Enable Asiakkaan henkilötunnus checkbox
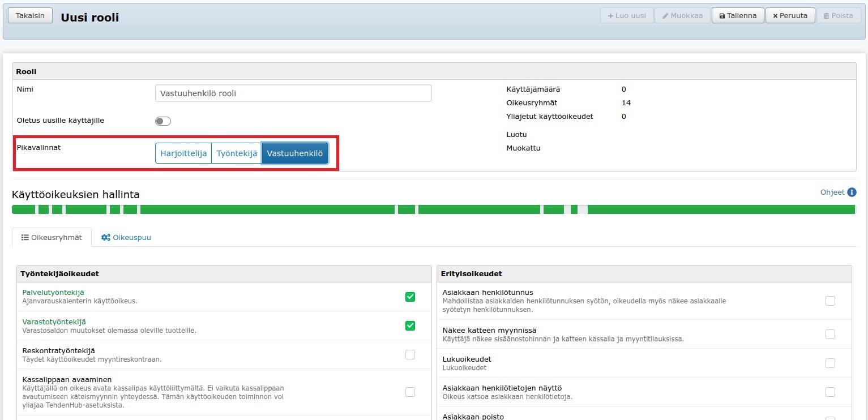Image resolution: width=868 pixels, height=420 pixels. 829,301
